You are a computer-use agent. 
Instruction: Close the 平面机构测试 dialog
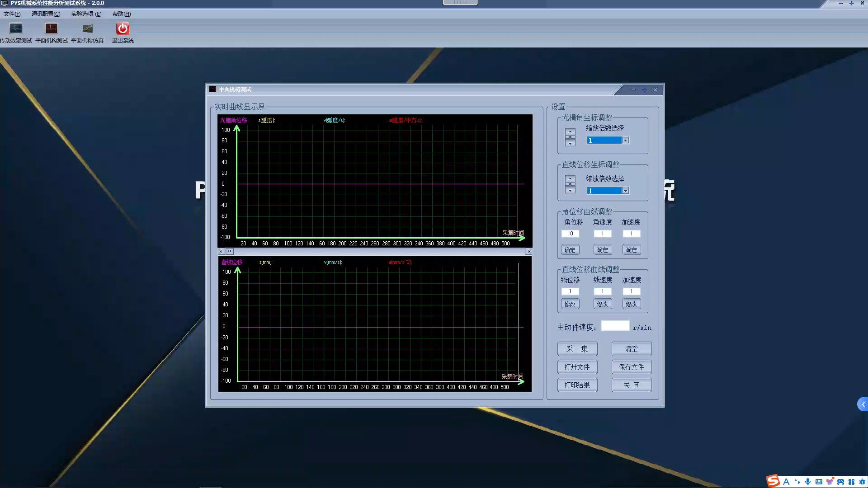[655, 89]
